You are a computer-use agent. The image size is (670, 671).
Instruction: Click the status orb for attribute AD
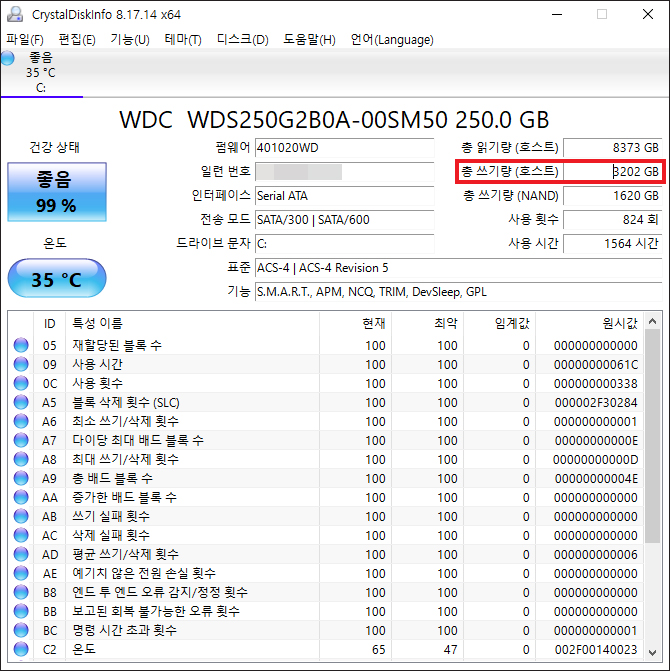click(21, 554)
